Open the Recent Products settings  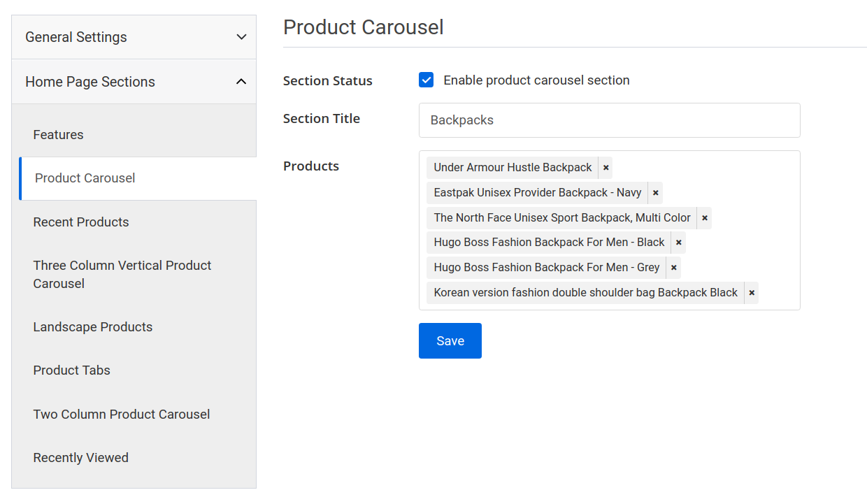pyautogui.click(x=80, y=222)
